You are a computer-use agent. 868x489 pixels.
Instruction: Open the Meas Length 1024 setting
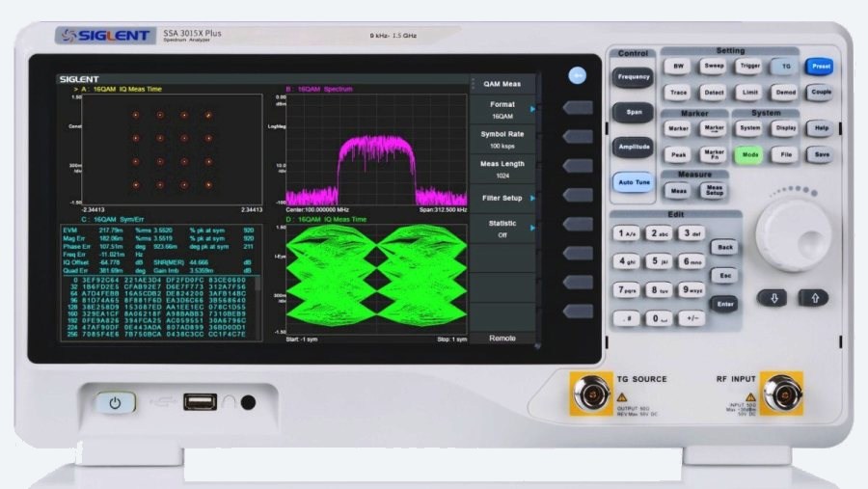pos(502,170)
